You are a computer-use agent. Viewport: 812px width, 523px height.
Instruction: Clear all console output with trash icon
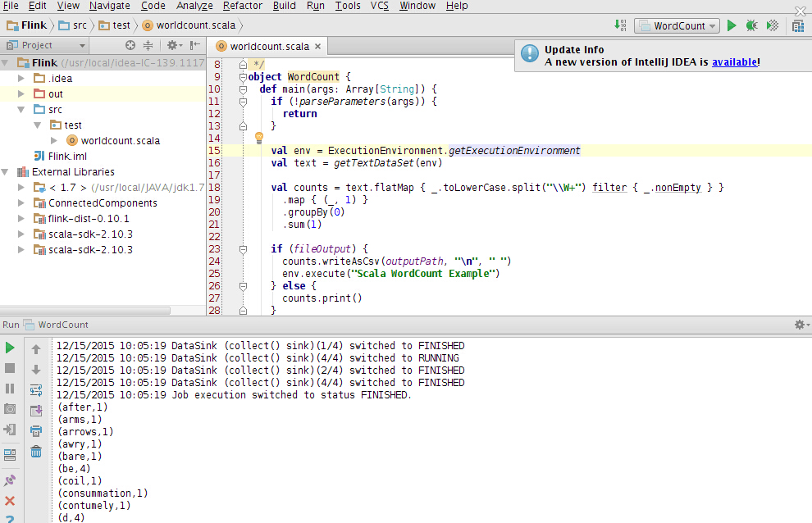[x=36, y=451]
